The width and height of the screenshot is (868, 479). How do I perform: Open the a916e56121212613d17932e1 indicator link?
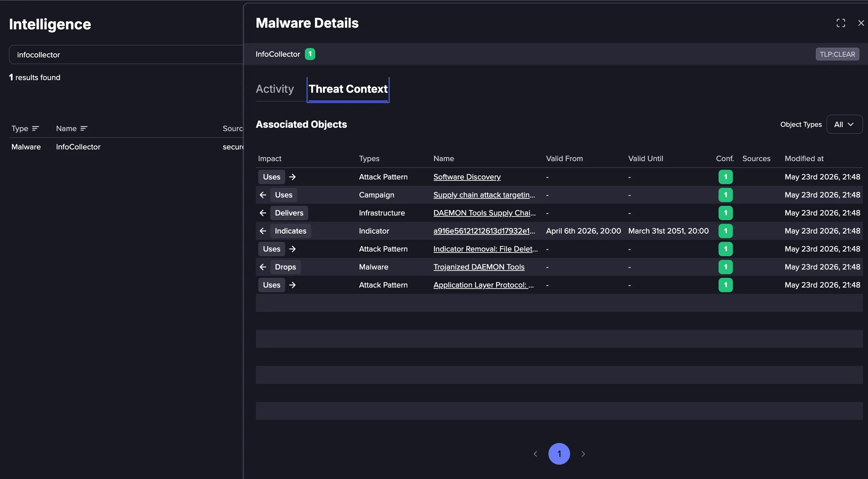tap(484, 231)
